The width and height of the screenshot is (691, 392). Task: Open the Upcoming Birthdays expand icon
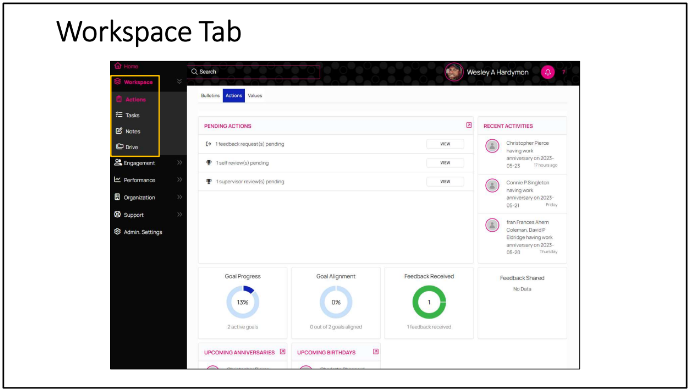point(376,352)
